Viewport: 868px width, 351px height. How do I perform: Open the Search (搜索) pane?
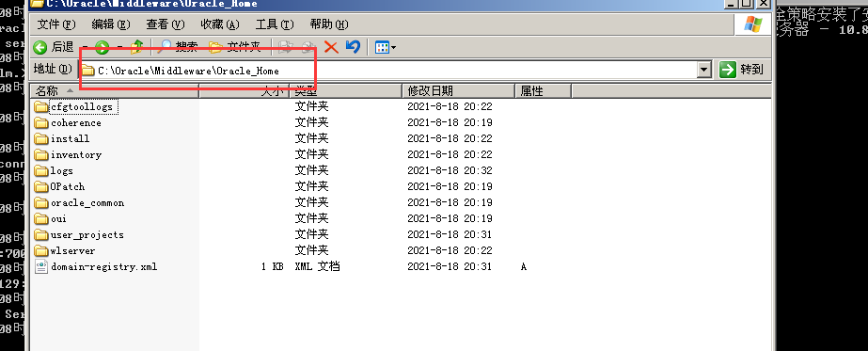click(177, 47)
